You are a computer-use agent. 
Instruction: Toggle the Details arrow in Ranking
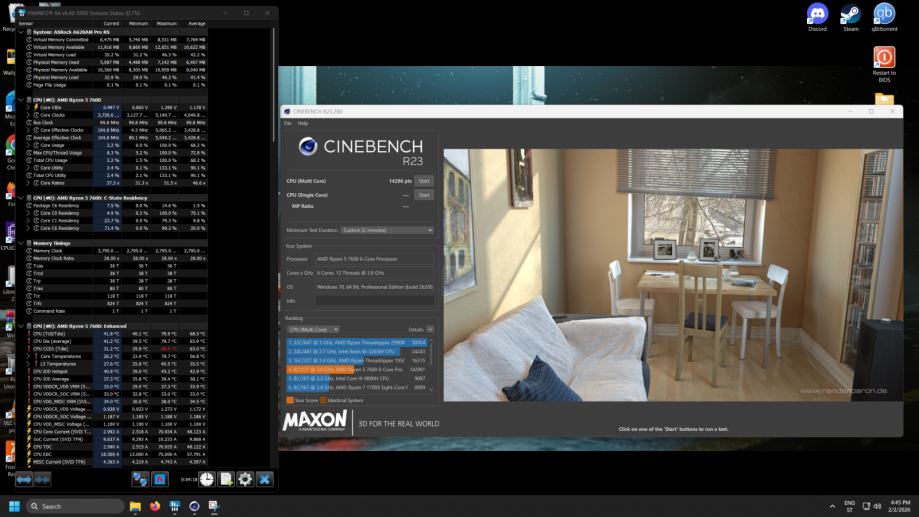430,329
